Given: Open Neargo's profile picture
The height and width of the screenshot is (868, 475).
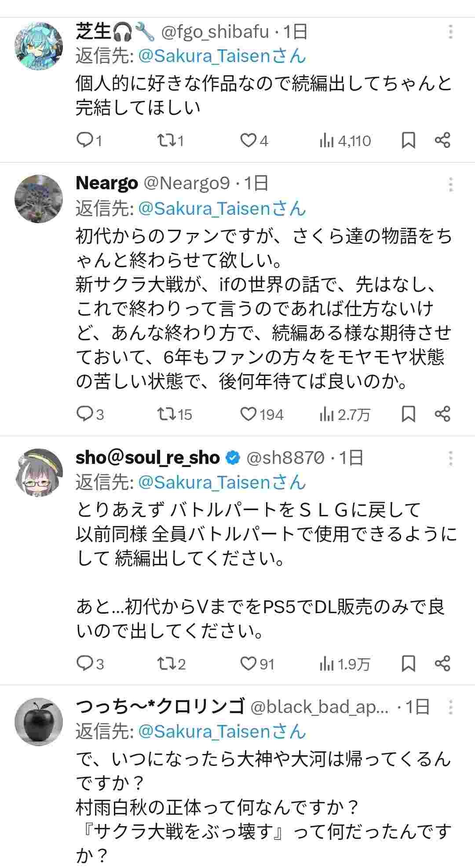Looking at the screenshot, I should [39, 199].
